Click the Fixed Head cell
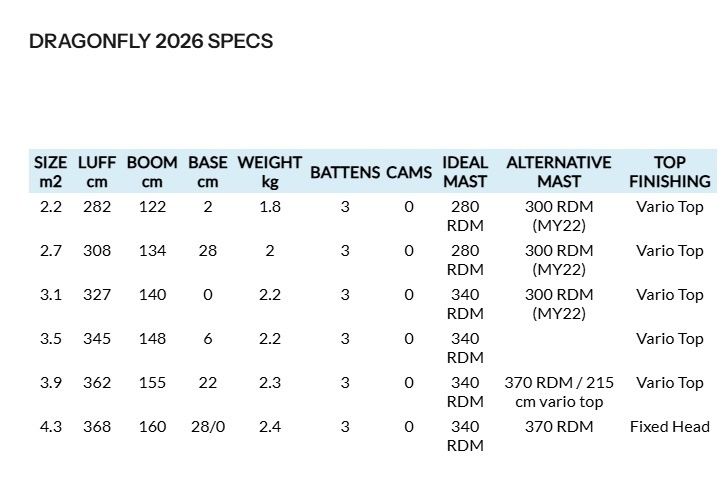 click(x=670, y=427)
